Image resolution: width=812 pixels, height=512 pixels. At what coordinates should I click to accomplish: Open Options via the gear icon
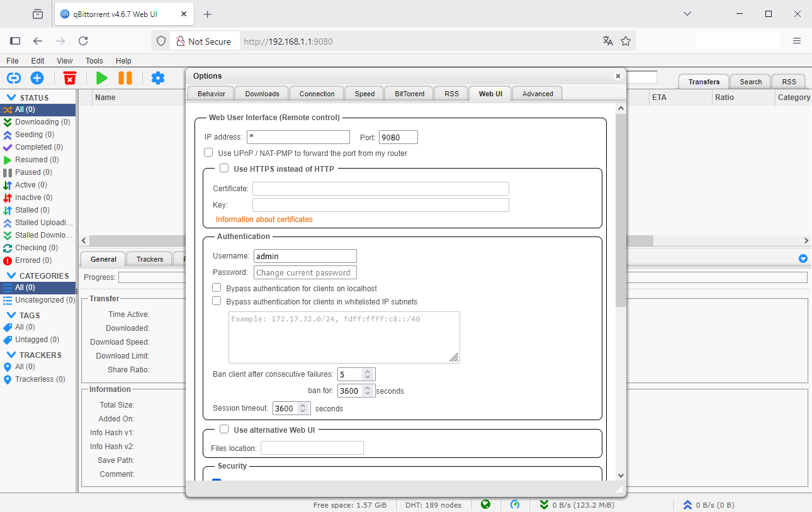pos(158,78)
